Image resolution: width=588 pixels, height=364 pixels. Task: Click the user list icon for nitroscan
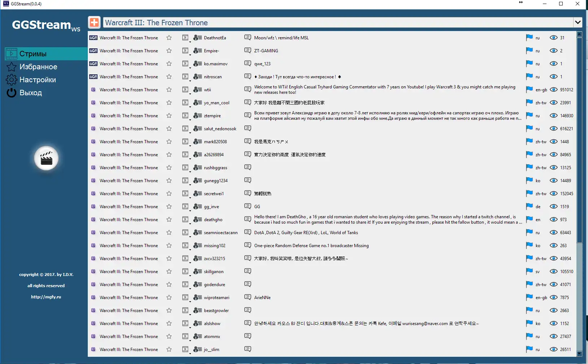(198, 76)
